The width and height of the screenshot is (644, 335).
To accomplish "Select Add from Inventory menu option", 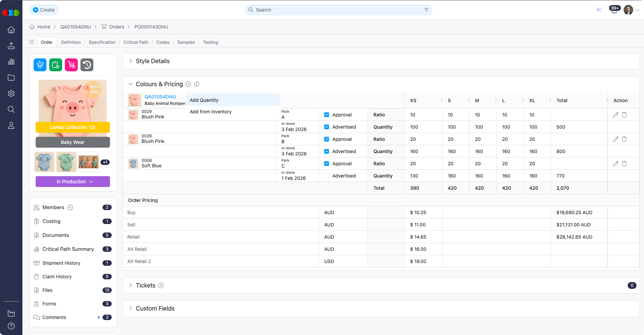I will [210, 112].
